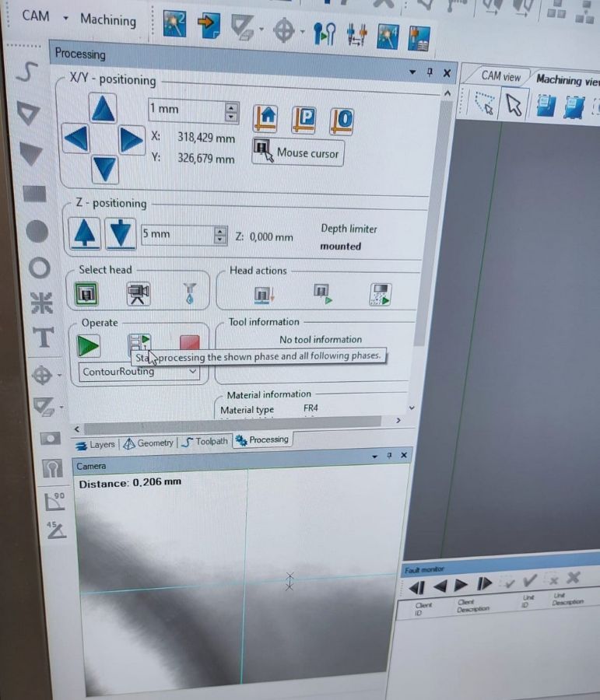Move head right with X/Y right arrow
This screenshot has height=700, width=600.
132,140
